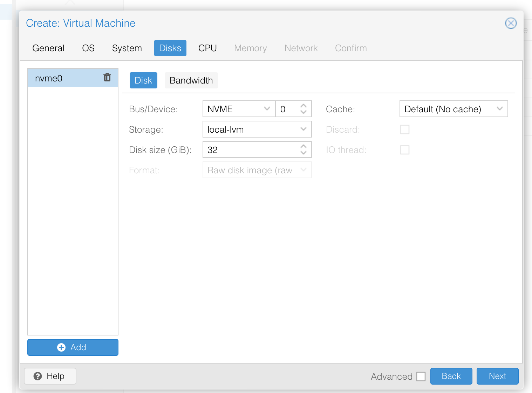Expand the Storage local-lvm dropdown
This screenshot has width=532, height=393.
click(x=303, y=129)
